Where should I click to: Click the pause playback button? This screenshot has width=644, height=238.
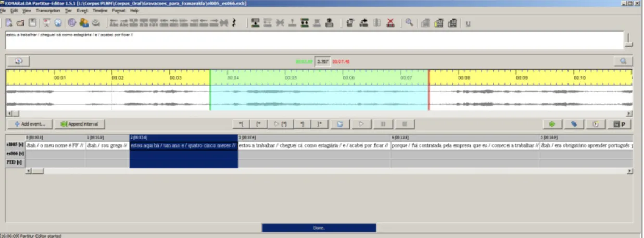(x=383, y=124)
